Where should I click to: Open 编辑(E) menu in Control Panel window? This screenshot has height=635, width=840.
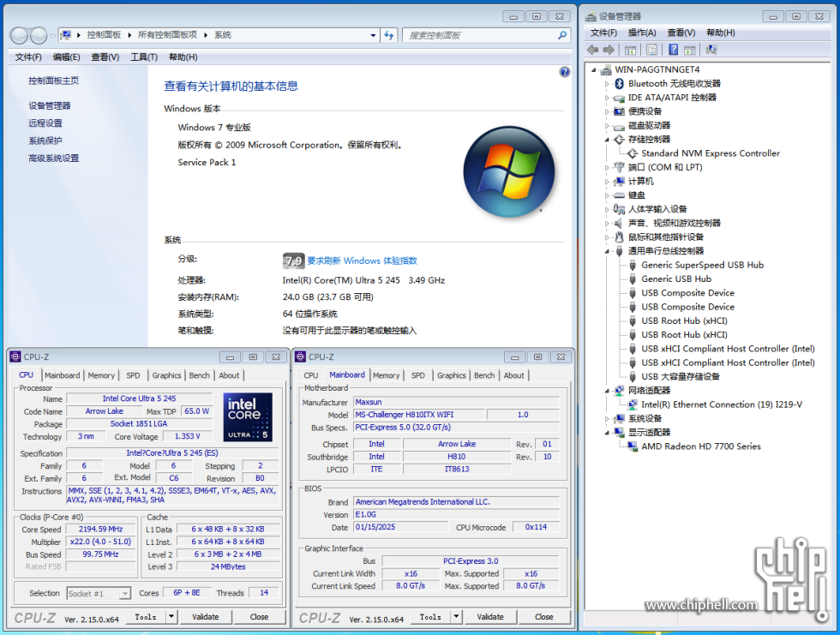(67, 57)
